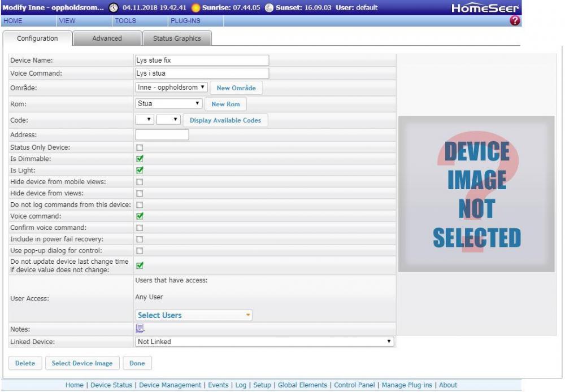Viewport: 565px width, 392px height.
Task: Click the HomeSeer logo
Action: click(x=486, y=7)
